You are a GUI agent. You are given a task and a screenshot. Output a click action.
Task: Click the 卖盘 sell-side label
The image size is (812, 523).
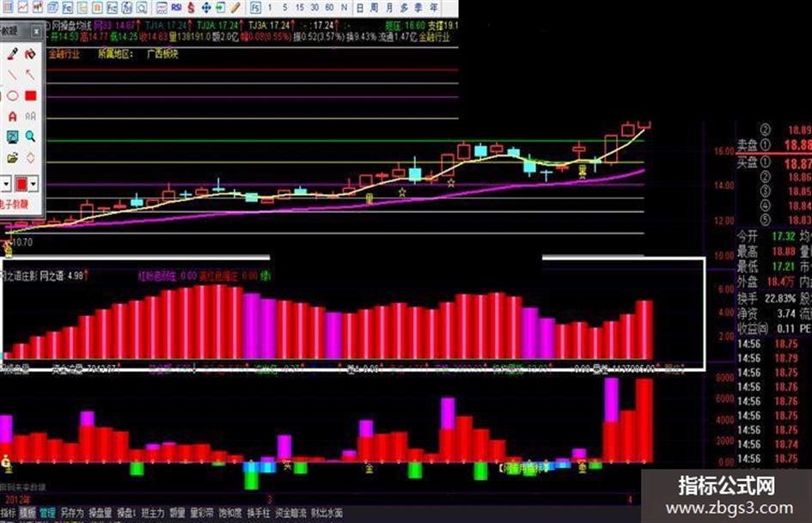pos(748,145)
